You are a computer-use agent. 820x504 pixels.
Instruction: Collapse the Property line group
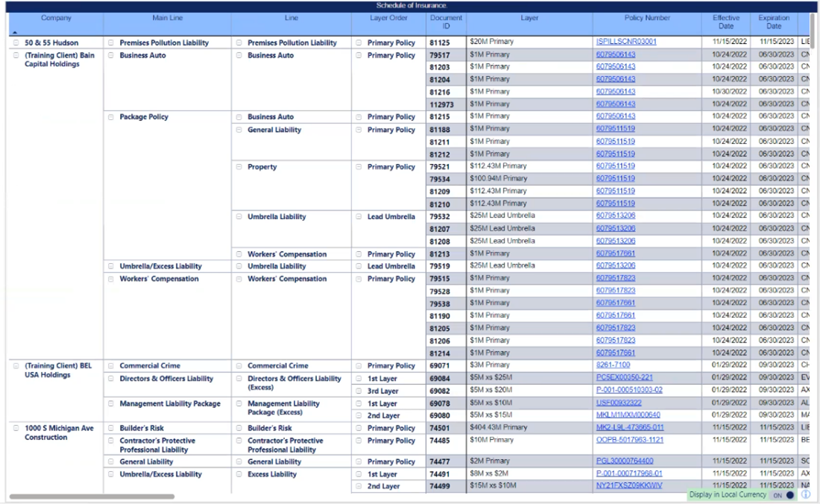pos(239,167)
